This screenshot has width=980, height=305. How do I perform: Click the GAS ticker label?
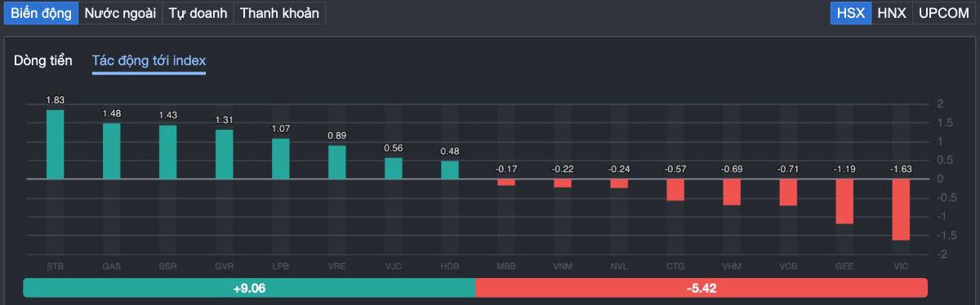112,267
